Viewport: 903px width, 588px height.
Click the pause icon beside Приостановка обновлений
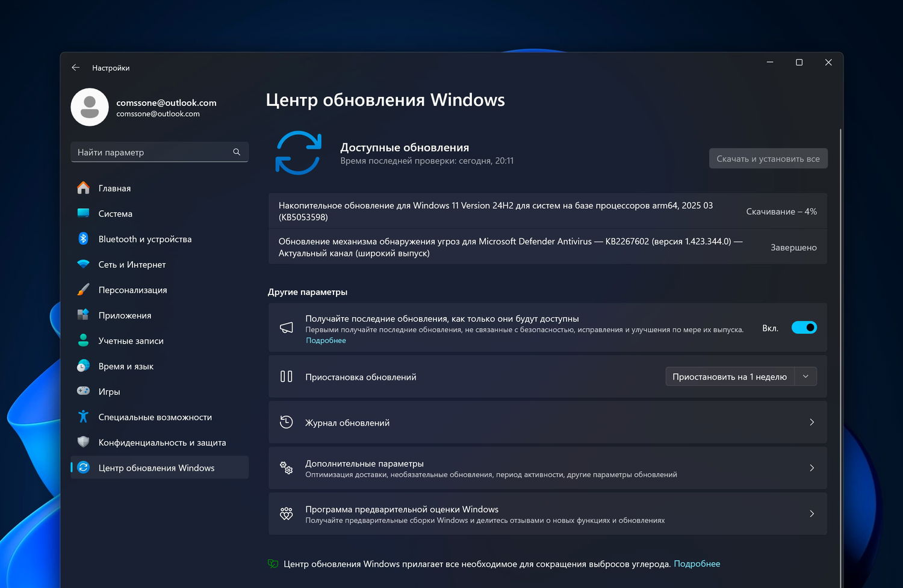pyautogui.click(x=287, y=377)
